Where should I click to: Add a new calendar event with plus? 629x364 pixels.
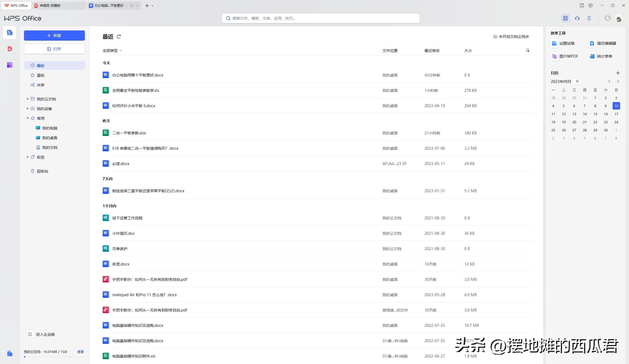pyautogui.click(x=618, y=73)
